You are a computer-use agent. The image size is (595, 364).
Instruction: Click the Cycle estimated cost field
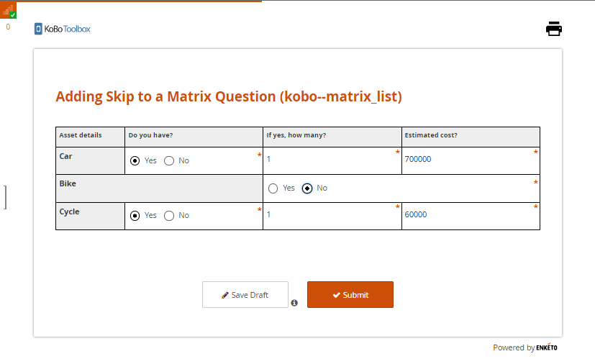pyautogui.click(x=470, y=215)
